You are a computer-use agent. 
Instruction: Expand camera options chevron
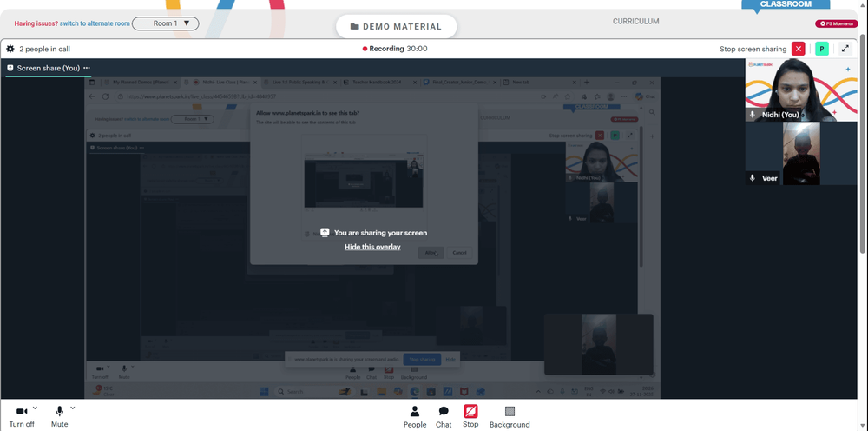pyautogui.click(x=35, y=408)
